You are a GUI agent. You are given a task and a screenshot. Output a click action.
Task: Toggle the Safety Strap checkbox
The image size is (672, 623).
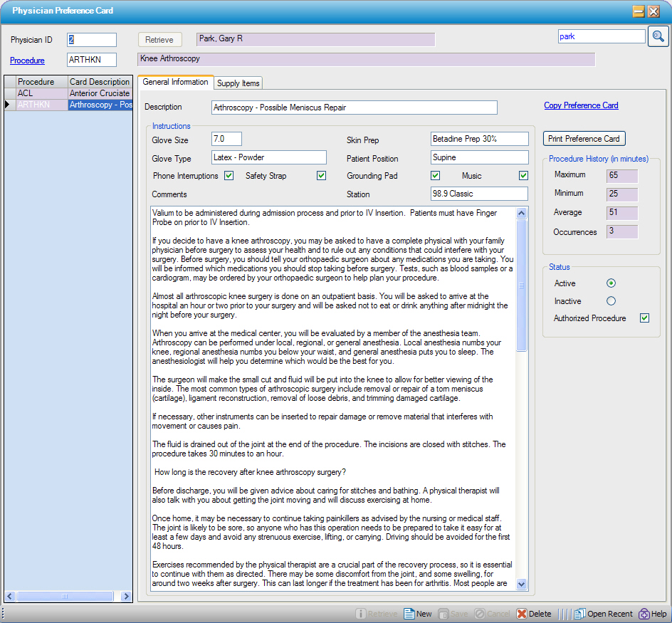pyautogui.click(x=321, y=176)
